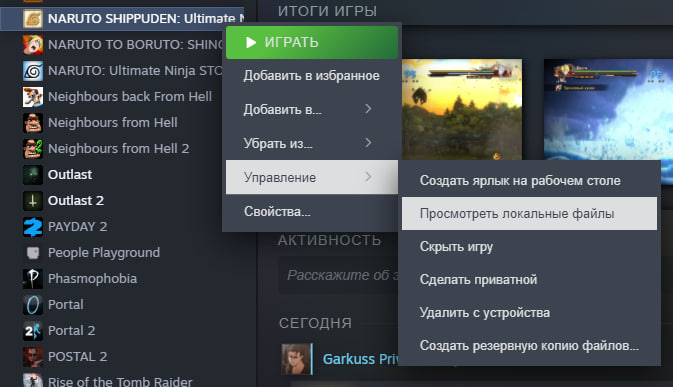673x387 pixels.
Task: Click the Phasmophobia game icon
Action: click(x=33, y=278)
